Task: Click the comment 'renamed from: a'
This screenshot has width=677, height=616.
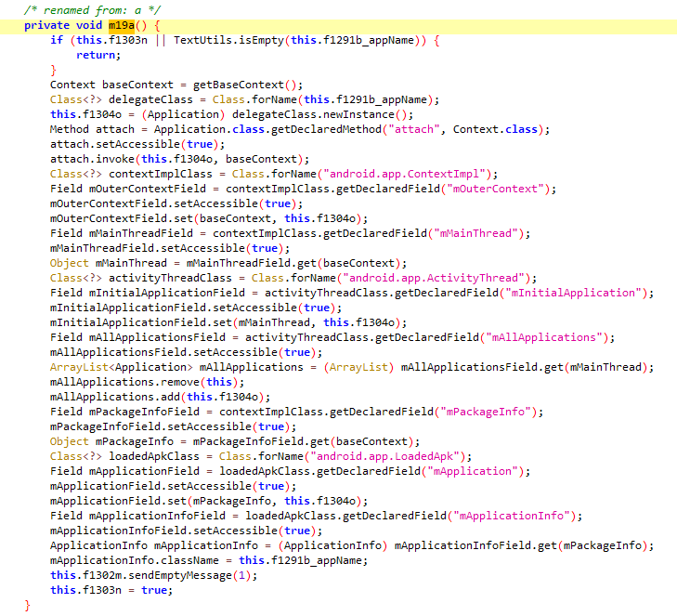Action: coord(92,10)
